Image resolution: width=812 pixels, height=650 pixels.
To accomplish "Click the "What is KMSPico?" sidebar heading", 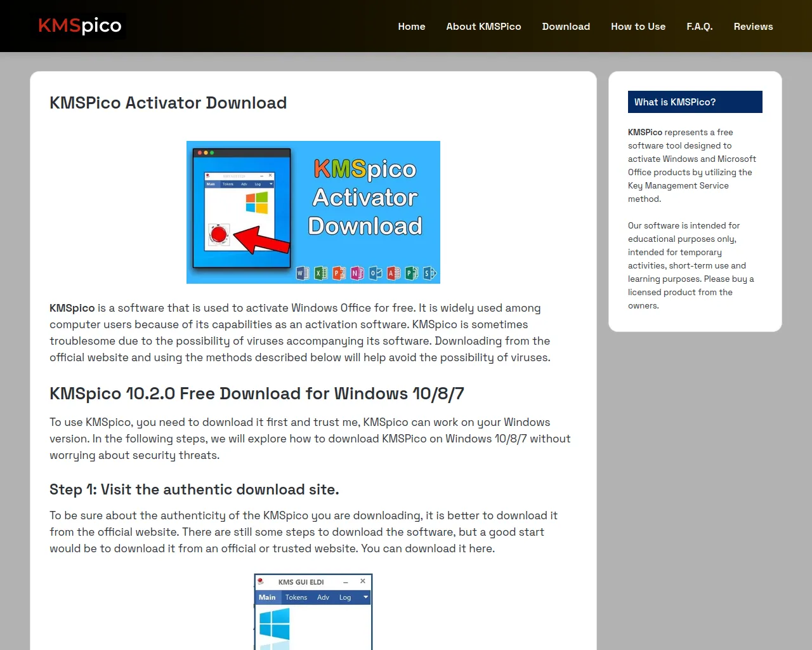I will point(695,102).
